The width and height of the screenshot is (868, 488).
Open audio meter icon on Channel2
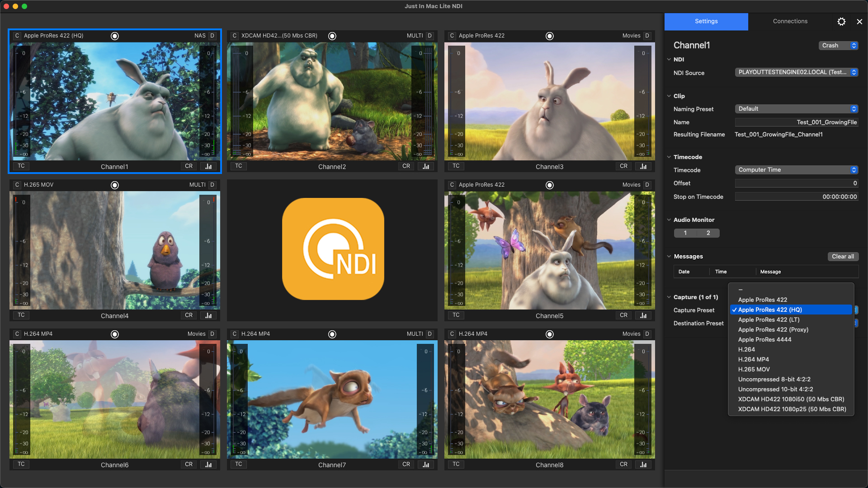tap(426, 166)
